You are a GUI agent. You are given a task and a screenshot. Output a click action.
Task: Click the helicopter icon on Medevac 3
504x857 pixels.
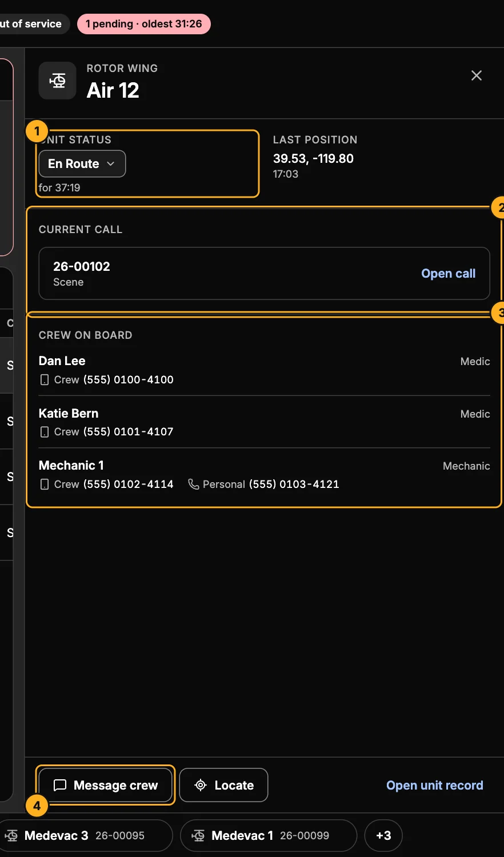tap(11, 835)
